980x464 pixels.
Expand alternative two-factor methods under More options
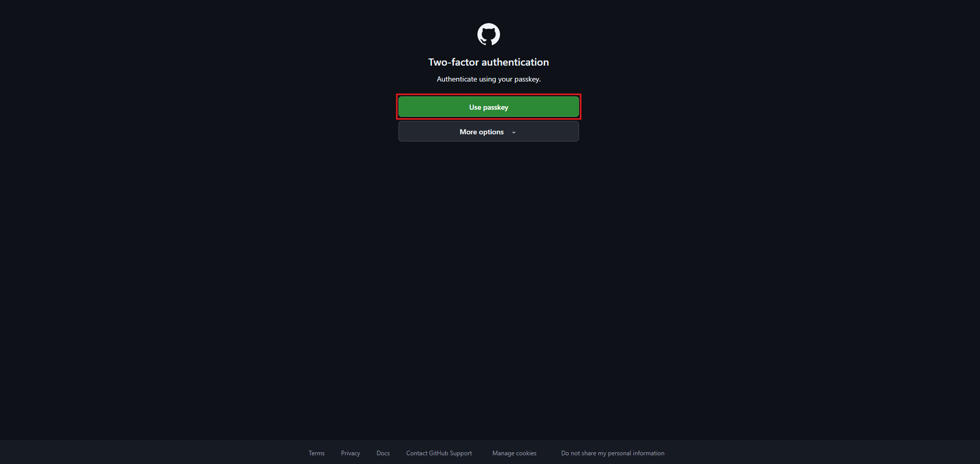point(488,132)
